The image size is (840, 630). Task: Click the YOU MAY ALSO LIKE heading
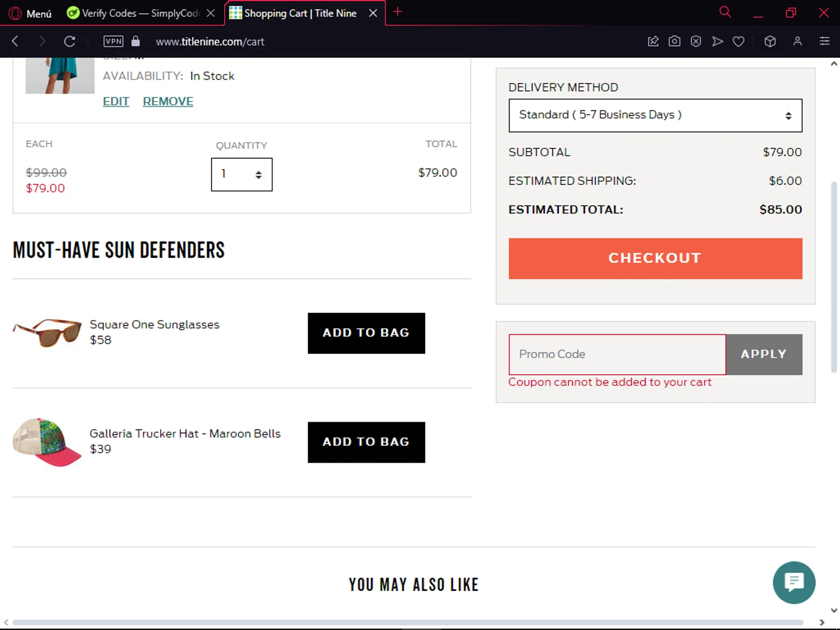pyautogui.click(x=414, y=585)
